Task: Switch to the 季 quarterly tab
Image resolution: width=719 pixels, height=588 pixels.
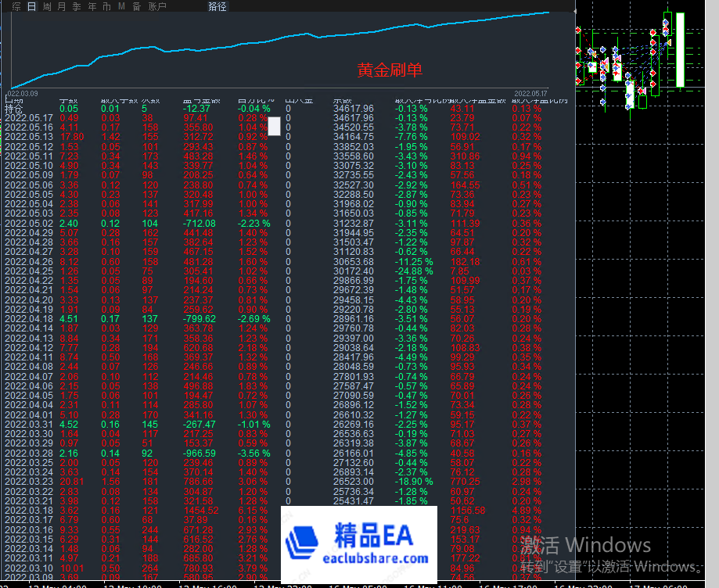Action: tap(77, 6)
